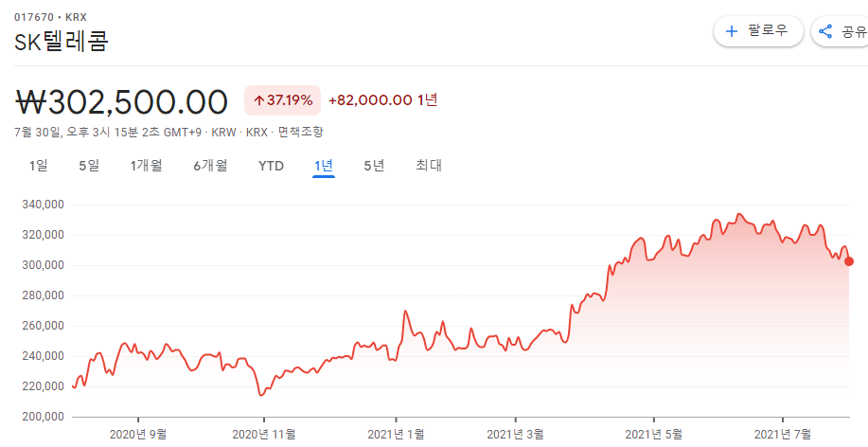Click the 2020년 9월 x-axis label
Viewport: 868px width, 447px height.
pos(138,435)
